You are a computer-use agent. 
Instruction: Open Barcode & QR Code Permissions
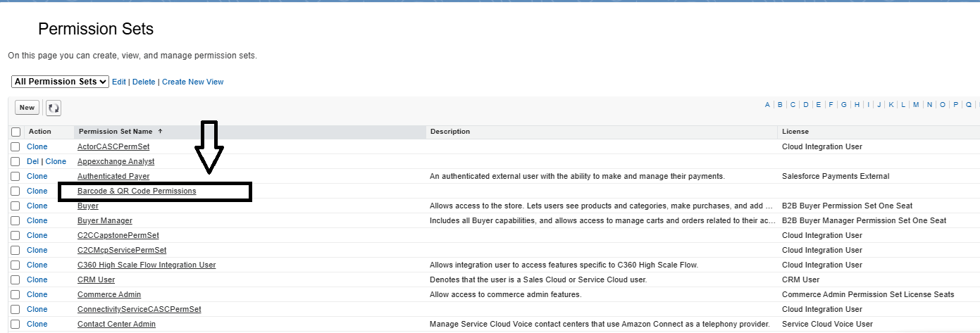(x=137, y=191)
